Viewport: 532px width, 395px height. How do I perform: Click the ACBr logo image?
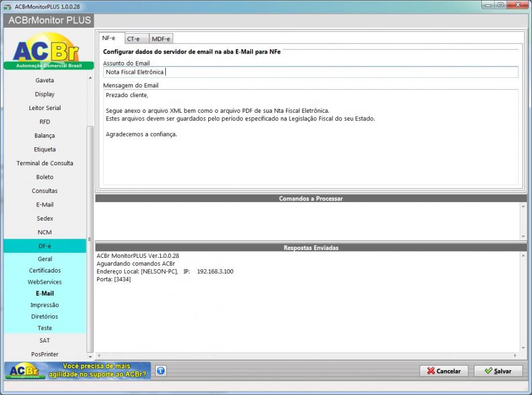coord(49,51)
